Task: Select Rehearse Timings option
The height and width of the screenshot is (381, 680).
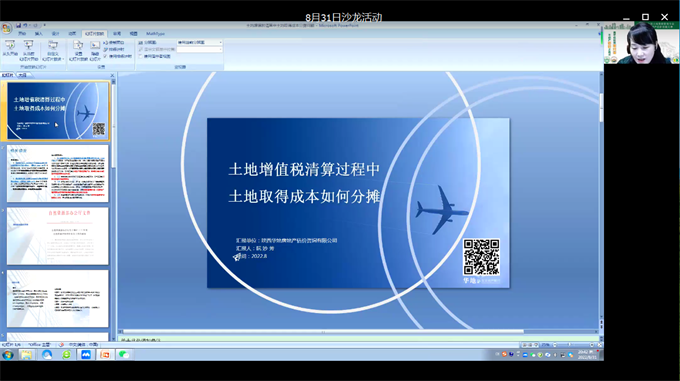Action: coord(114,49)
